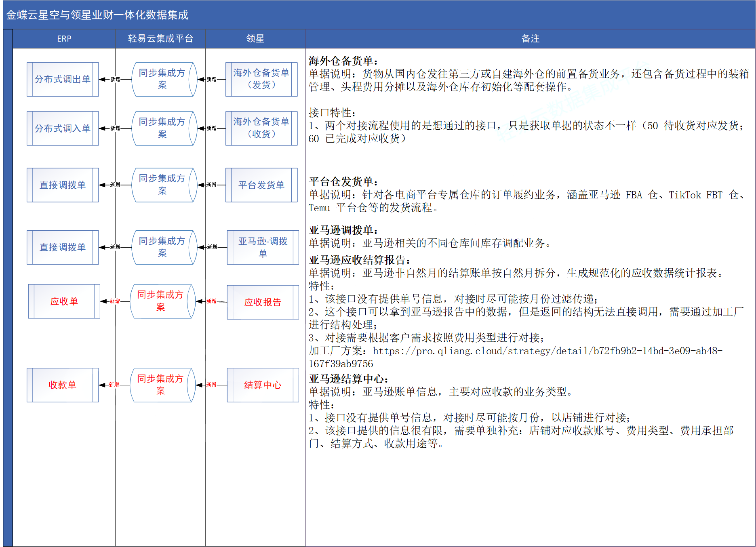The image size is (756, 547).
Task: Select 同步集成方案 shape feeding 分布式调出单
Action: pyautogui.click(x=162, y=79)
